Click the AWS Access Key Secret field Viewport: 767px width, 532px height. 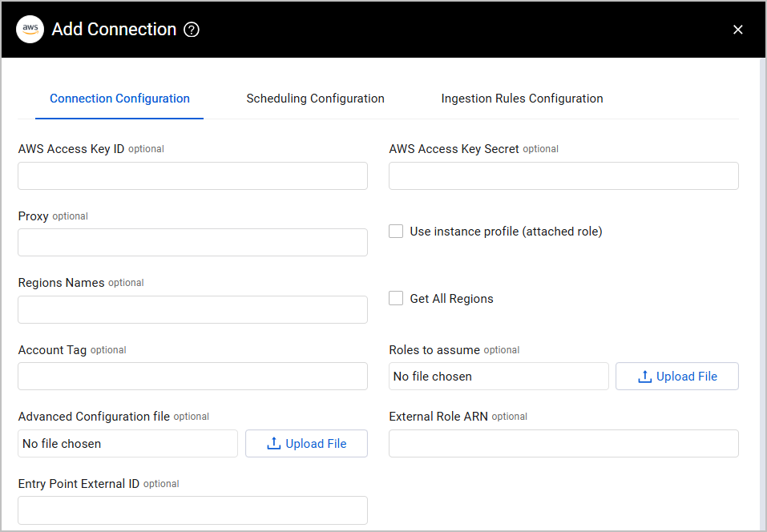point(563,176)
